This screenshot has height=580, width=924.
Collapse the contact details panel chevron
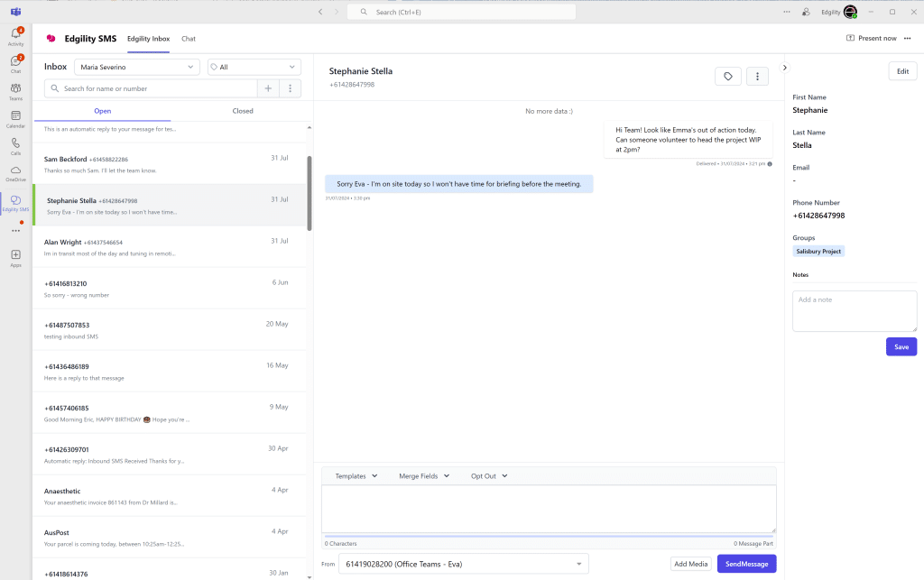784,67
